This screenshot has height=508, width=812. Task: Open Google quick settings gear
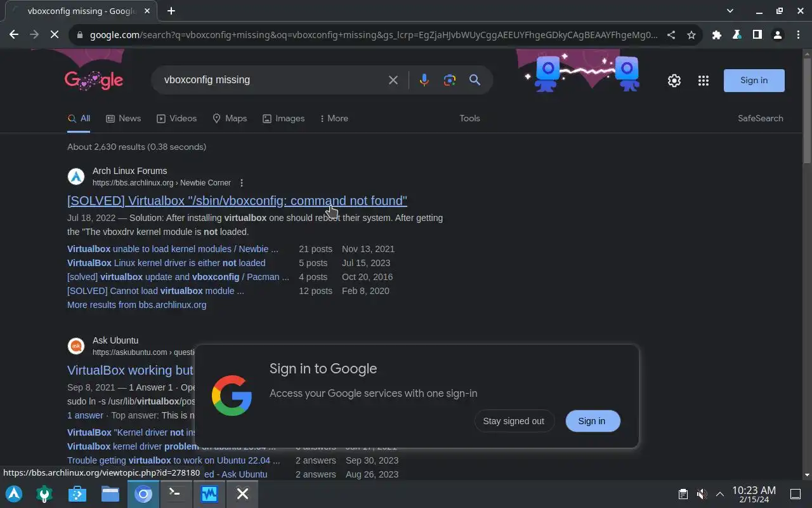(x=674, y=81)
